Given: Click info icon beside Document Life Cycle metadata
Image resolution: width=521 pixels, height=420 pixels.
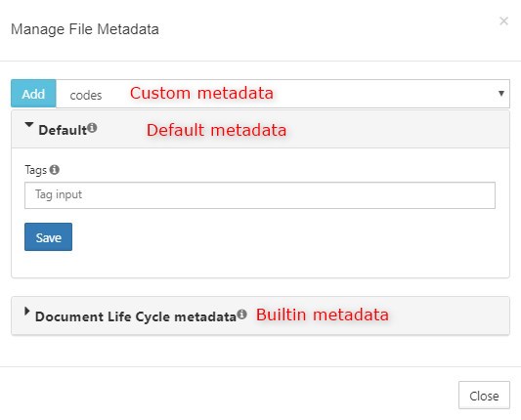Looking at the screenshot, I should [241, 315].
